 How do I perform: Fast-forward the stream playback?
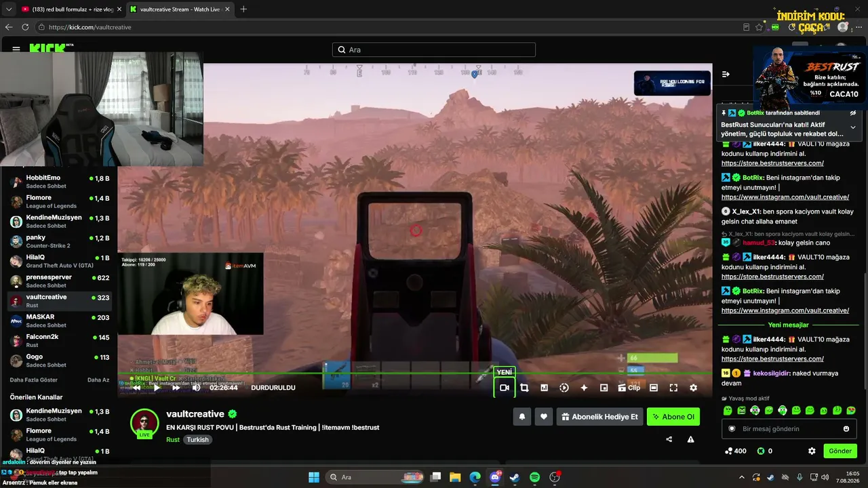coord(176,388)
